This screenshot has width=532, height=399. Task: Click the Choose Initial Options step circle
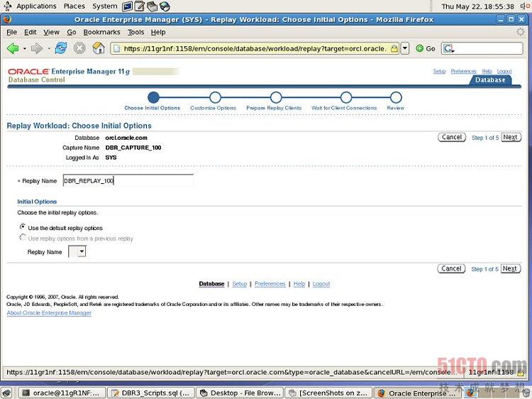coord(153,97)
